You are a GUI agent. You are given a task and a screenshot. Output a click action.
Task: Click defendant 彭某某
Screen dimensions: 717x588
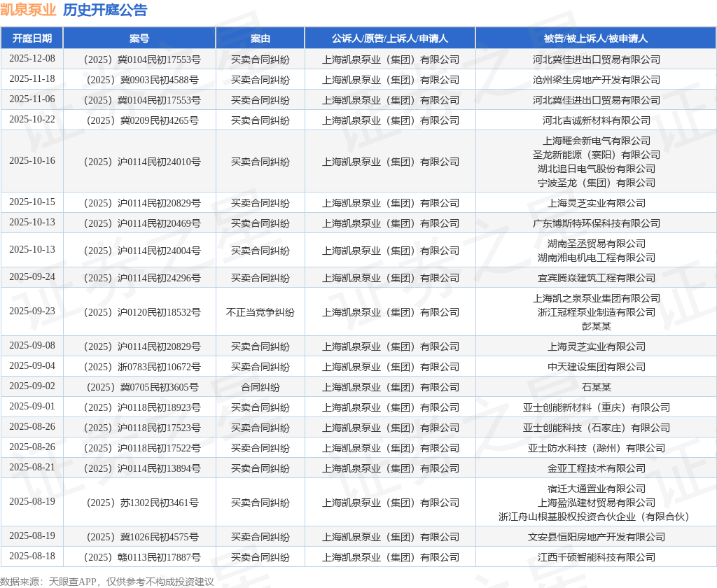597,326
